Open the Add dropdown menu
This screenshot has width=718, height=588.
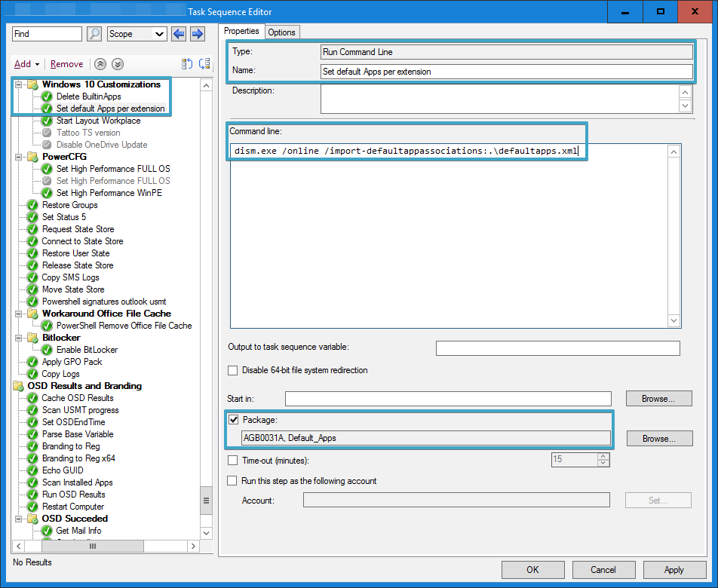tap(26, 64)
